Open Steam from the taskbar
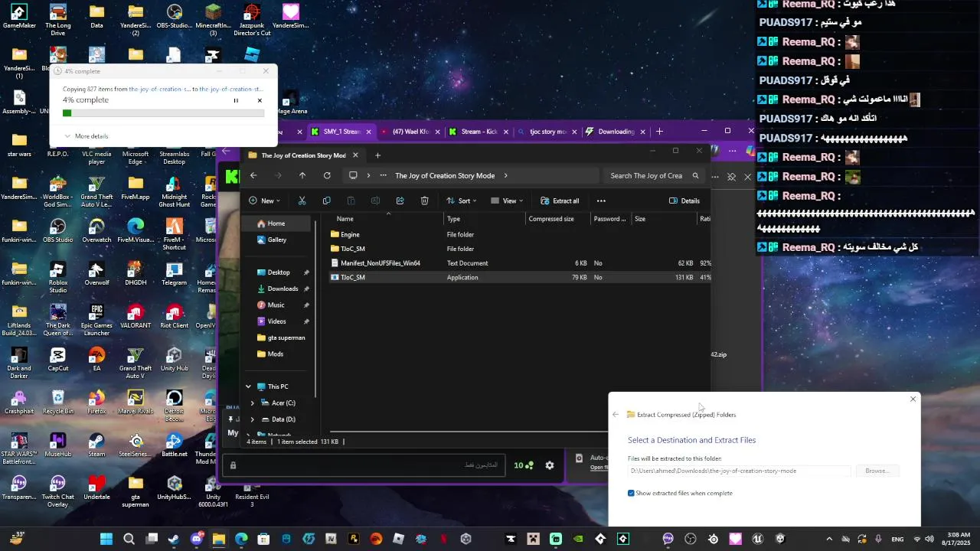980x551 pixels. [174, 539]
